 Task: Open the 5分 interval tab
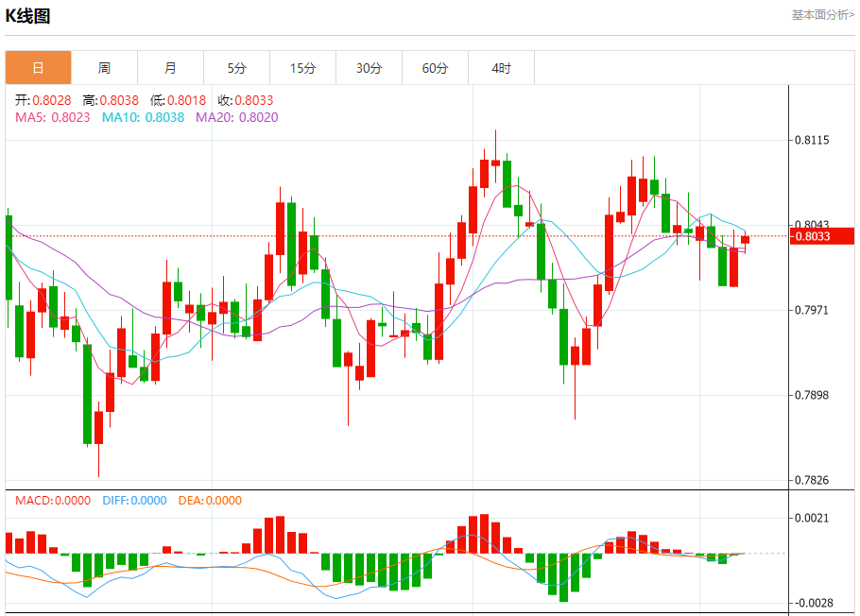click(237, 68)
